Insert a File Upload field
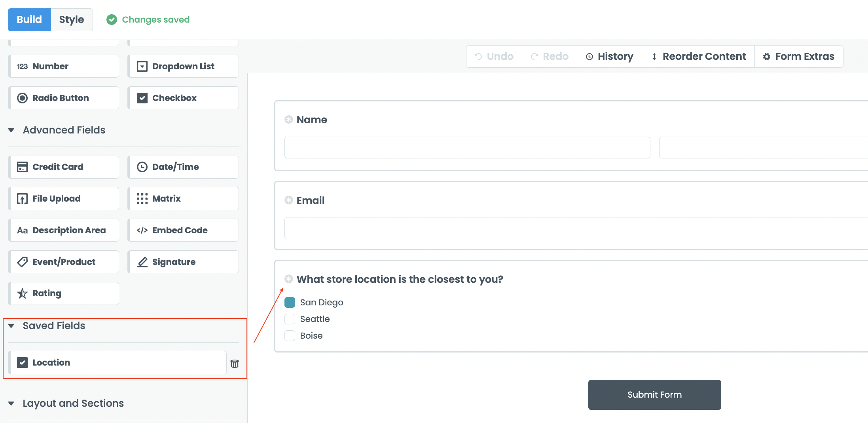This screenshot has width=868, height=423. (x=64, y=198)
